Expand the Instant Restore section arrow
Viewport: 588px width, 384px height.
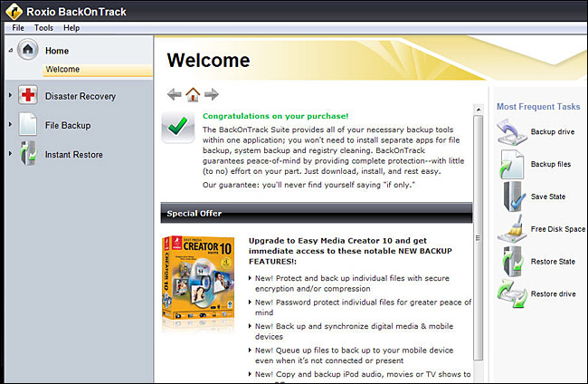point(11,154)
